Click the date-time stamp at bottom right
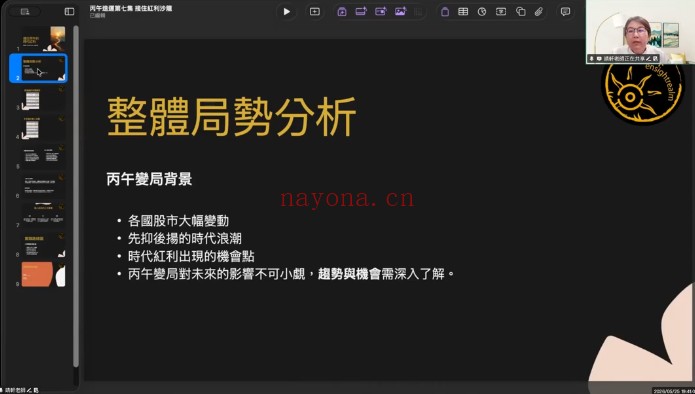This screenshot has width=695, height=394. (x=674, y=390)
